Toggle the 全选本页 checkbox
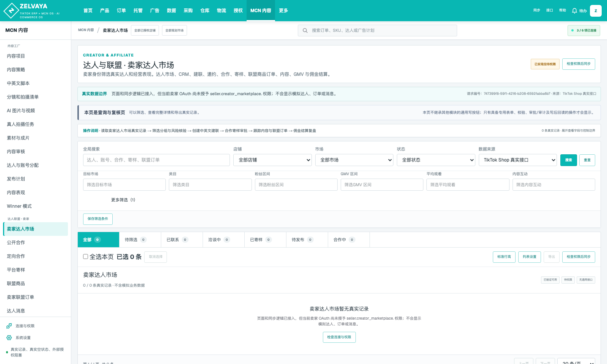The height and width of the screenshot is (364, 607). [85, 257]
